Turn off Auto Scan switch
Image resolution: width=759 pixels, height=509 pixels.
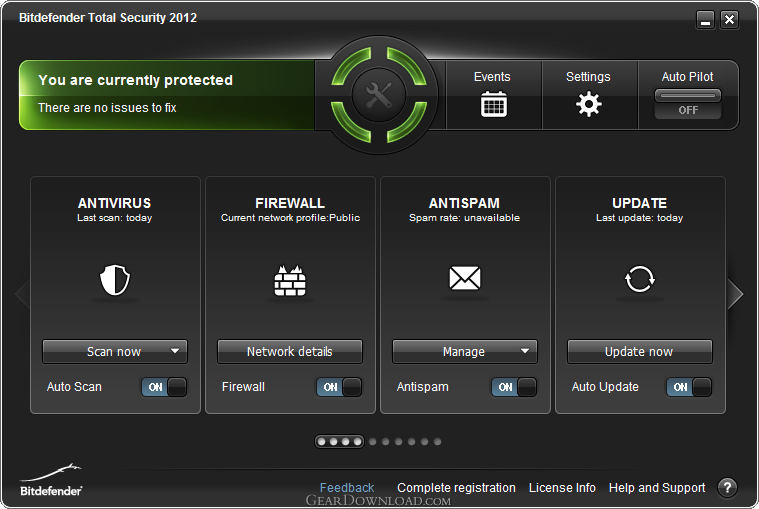tap(164, 387)
